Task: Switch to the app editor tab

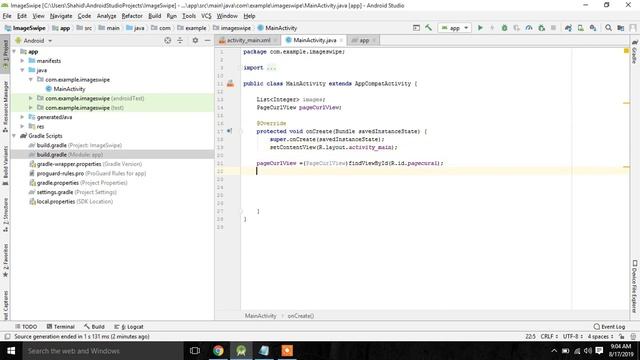Action: point(364,40)
